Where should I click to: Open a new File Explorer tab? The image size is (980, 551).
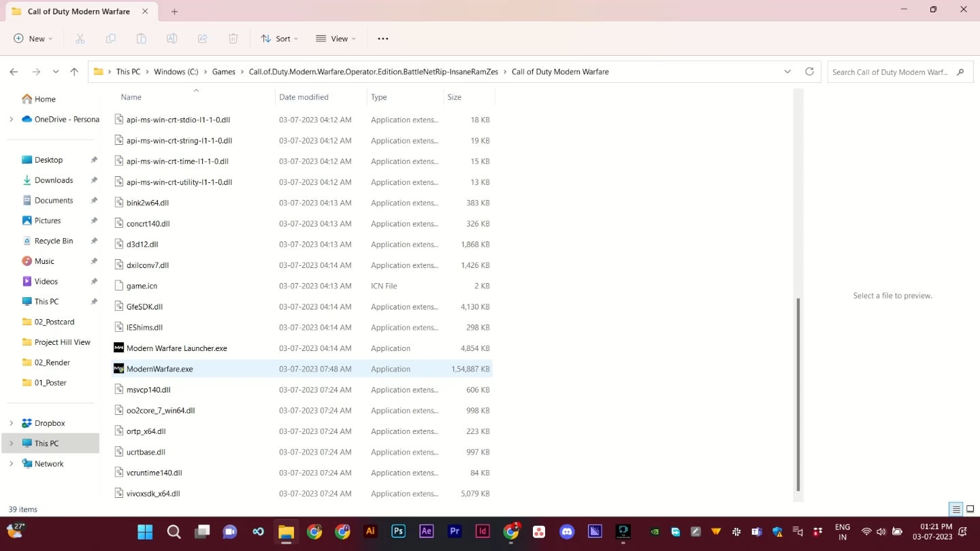point(174,12)
